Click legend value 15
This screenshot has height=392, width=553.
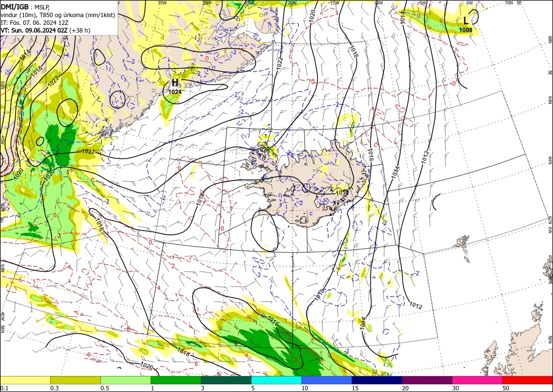click(x=355, y=388)
